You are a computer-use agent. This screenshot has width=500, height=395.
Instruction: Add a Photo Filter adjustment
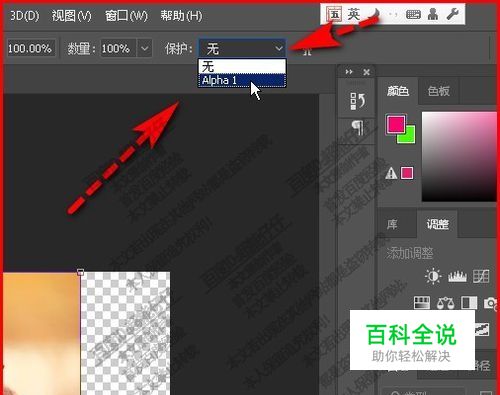click(x=490, y=303)
